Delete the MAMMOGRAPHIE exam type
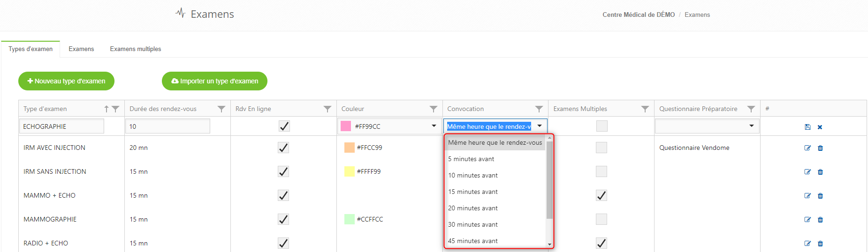This screenshot has height=252, width=868. [820, 220]
